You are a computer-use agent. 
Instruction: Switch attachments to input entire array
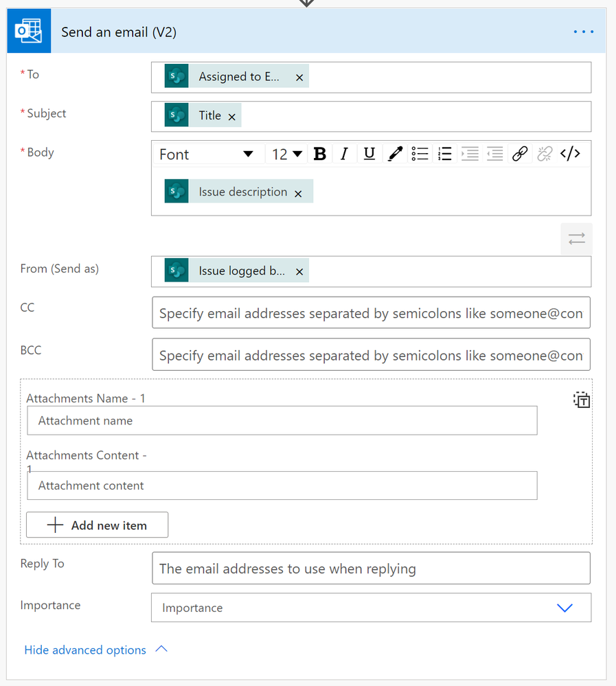tap(582, 400)
